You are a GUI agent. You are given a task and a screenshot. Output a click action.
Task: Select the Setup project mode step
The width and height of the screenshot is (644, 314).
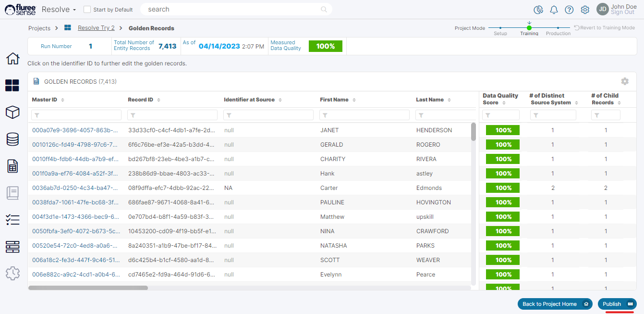pyautogui.click(x=500, y=28)
